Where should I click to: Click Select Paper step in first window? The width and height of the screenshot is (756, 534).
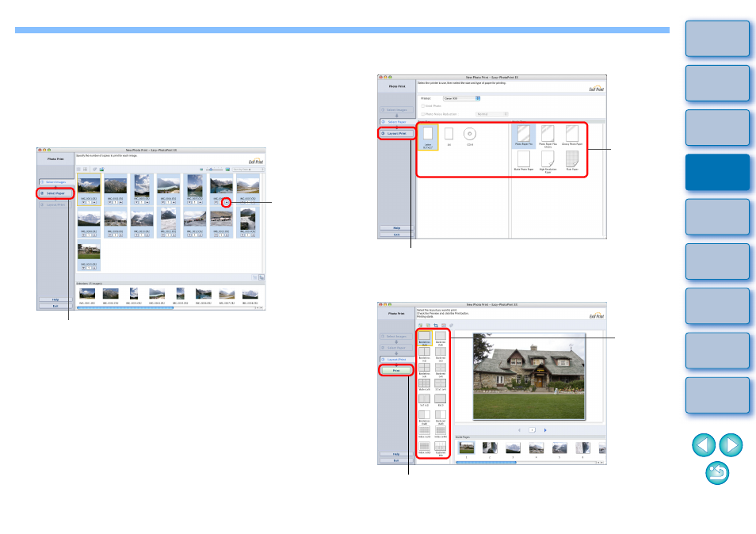click(55, 193)
